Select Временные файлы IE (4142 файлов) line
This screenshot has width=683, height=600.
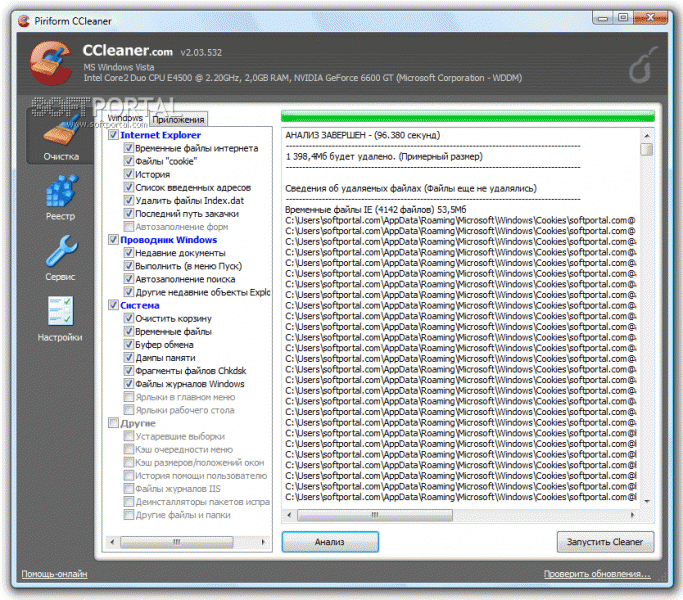pyautogui.click(x=375, y=210)
